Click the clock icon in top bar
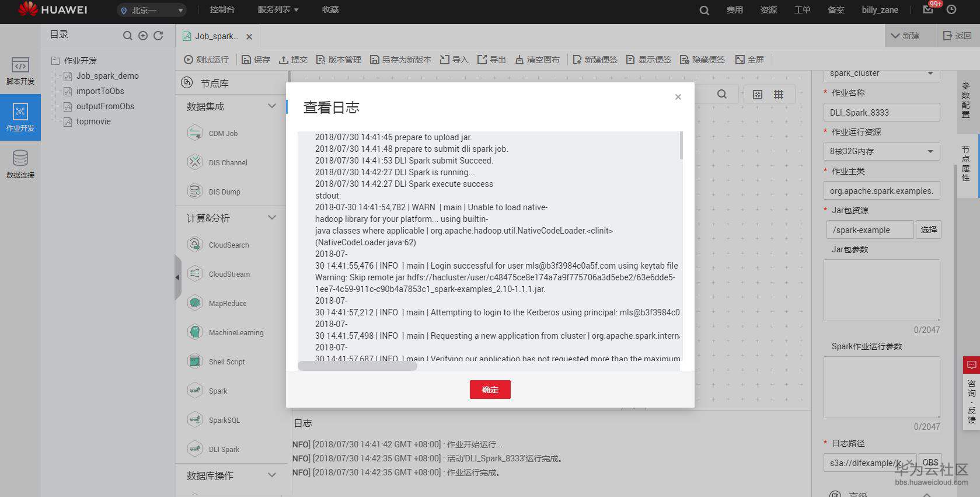Screen dimensions: 980x497 951,9
